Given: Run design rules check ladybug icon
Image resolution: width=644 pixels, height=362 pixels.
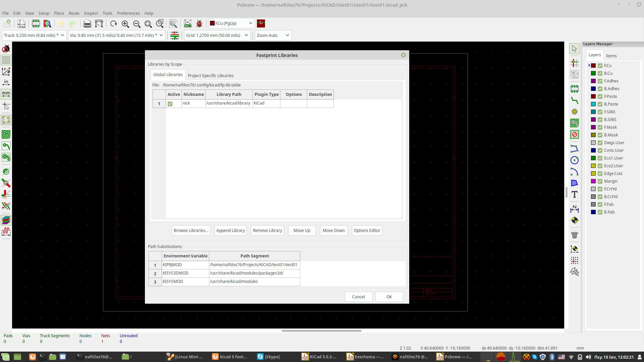Looking at the screenshot, I should coord(199,23).
